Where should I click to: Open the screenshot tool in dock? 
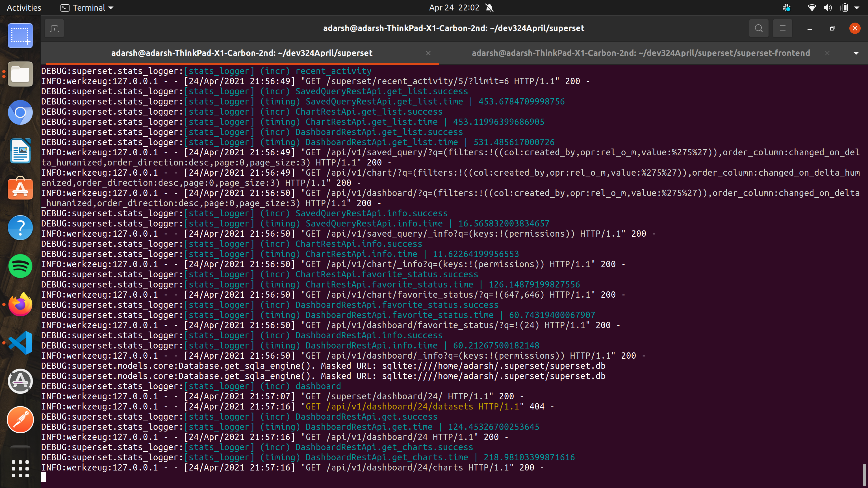pos(20,36)
